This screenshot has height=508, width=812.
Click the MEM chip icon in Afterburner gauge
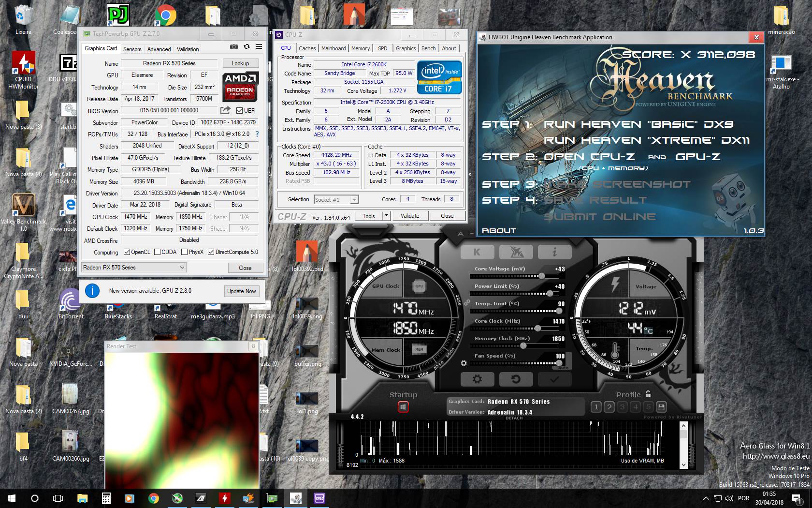[419, 349]
